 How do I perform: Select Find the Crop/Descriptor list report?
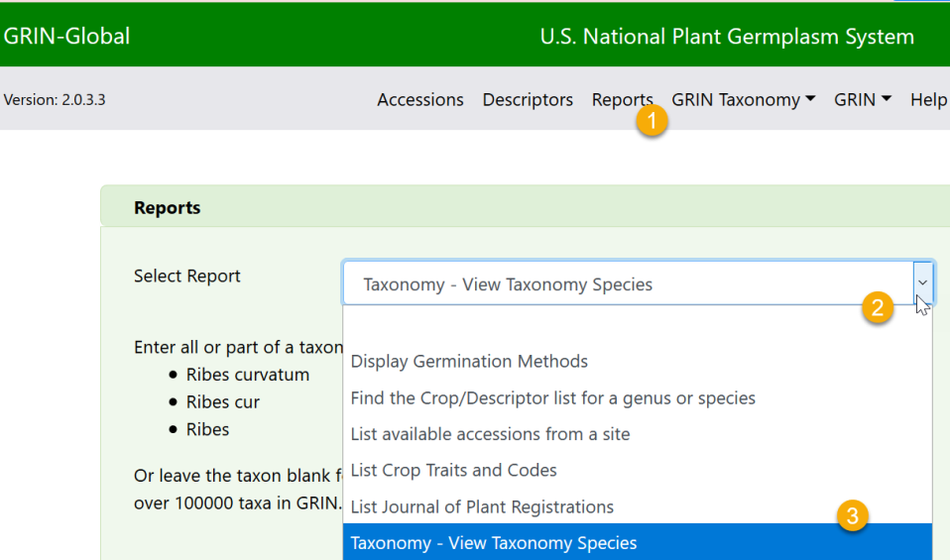[638, 397]
